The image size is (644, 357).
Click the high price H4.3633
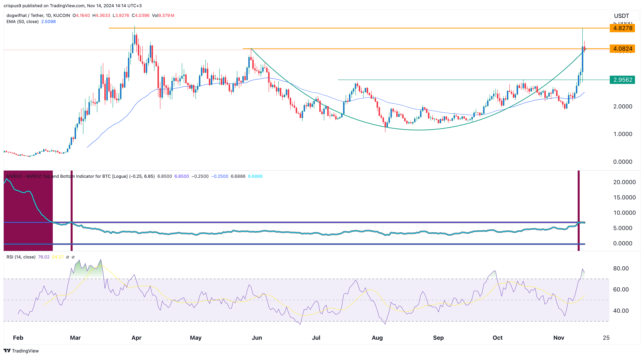point(101,15)
